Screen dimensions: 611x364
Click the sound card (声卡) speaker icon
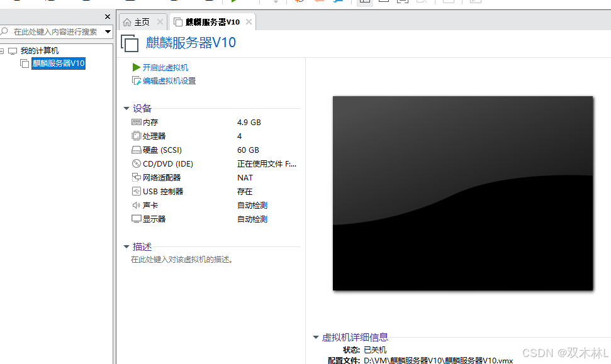tap(137, 205)
